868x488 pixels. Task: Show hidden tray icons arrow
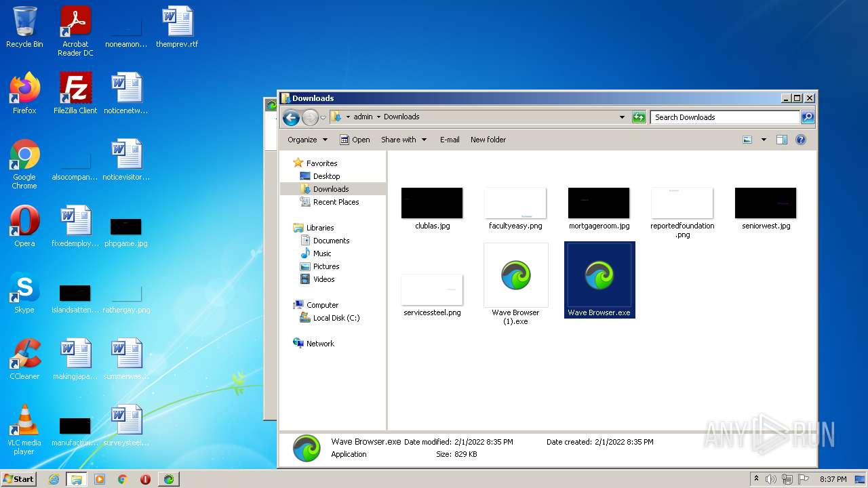click(756, 479)
